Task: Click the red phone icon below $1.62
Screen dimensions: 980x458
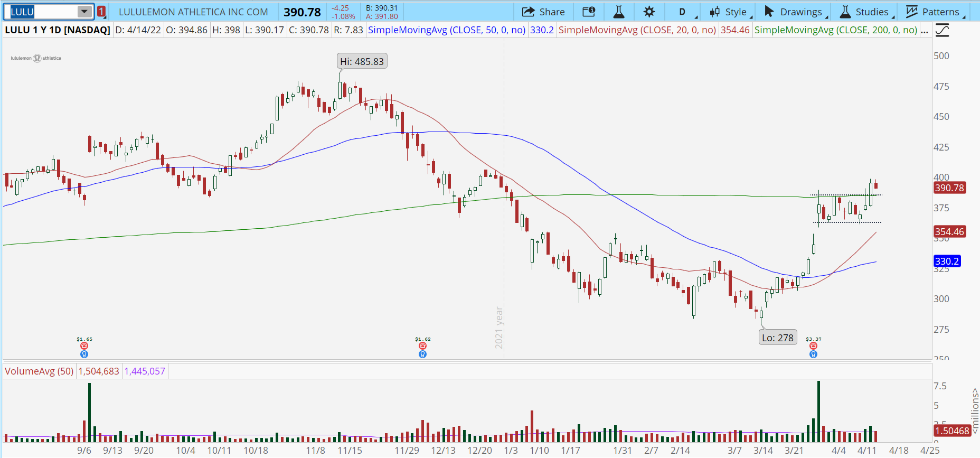Action: point(422,346)
